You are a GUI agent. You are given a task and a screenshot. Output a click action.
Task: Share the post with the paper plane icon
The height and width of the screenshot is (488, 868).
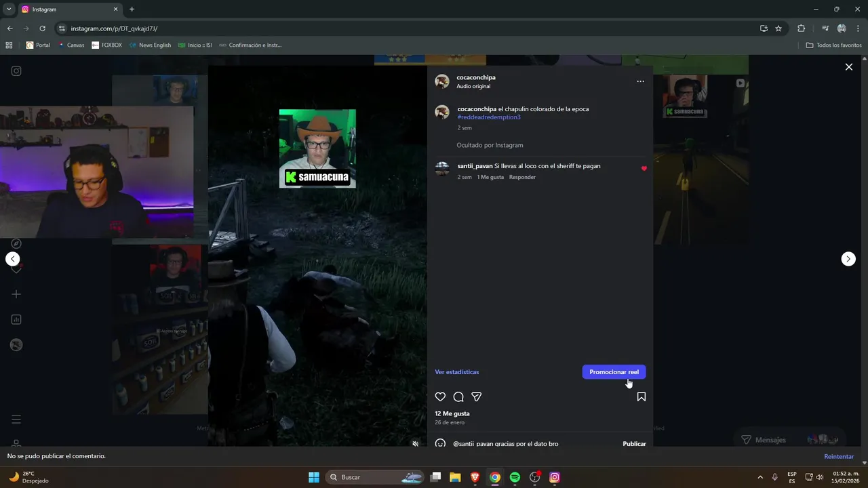[x=476, y=396]
